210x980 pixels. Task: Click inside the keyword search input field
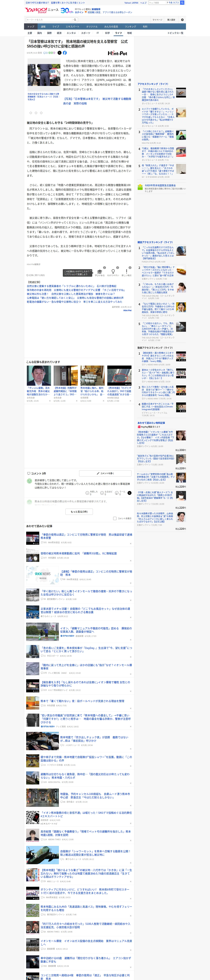click(49, 20)
